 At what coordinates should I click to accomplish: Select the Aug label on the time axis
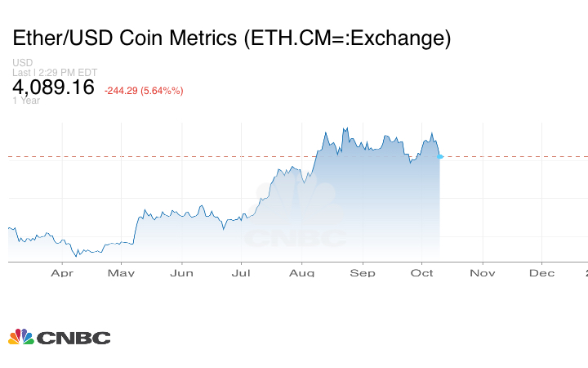coord(301,273)
